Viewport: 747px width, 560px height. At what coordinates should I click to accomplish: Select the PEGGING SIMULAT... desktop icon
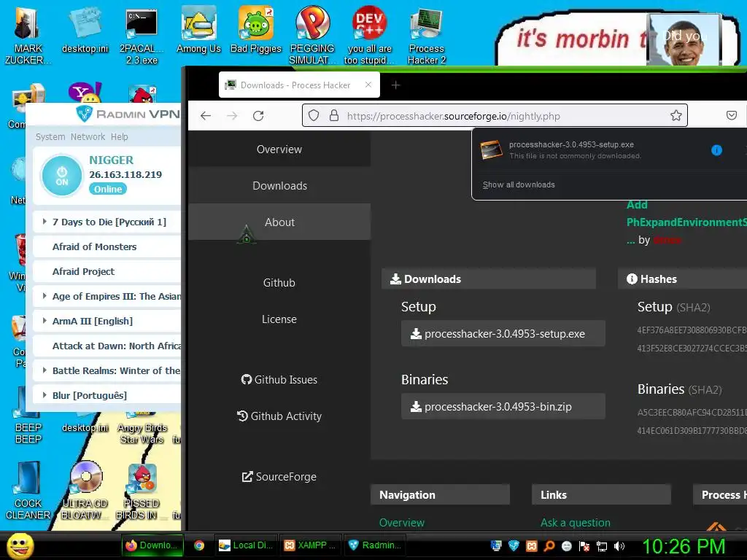point(312,36)
